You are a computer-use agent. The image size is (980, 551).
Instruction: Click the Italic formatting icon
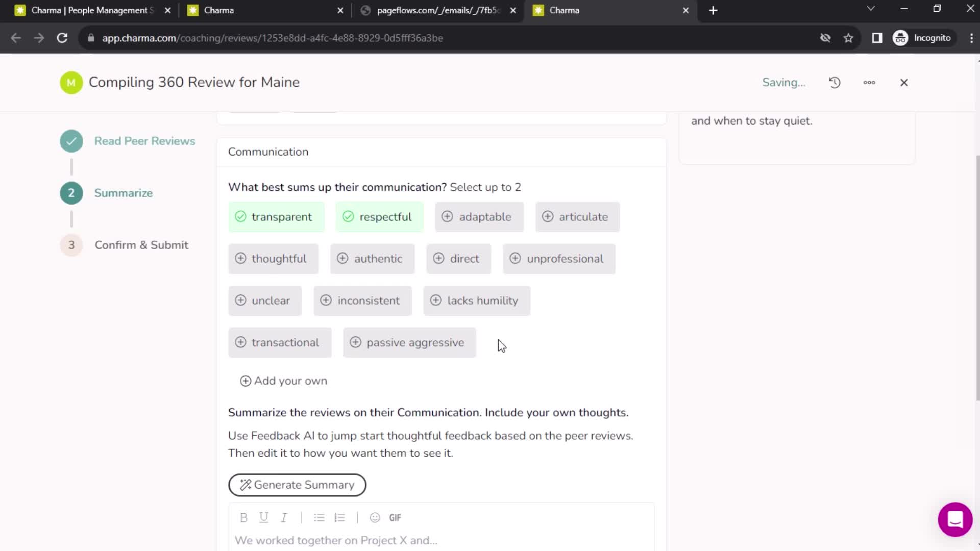click(284, 517)
